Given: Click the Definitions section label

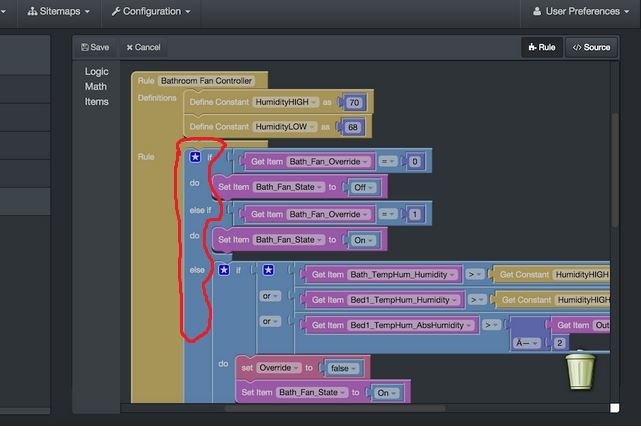Looking at the screenshot, I should click(157, 98).
